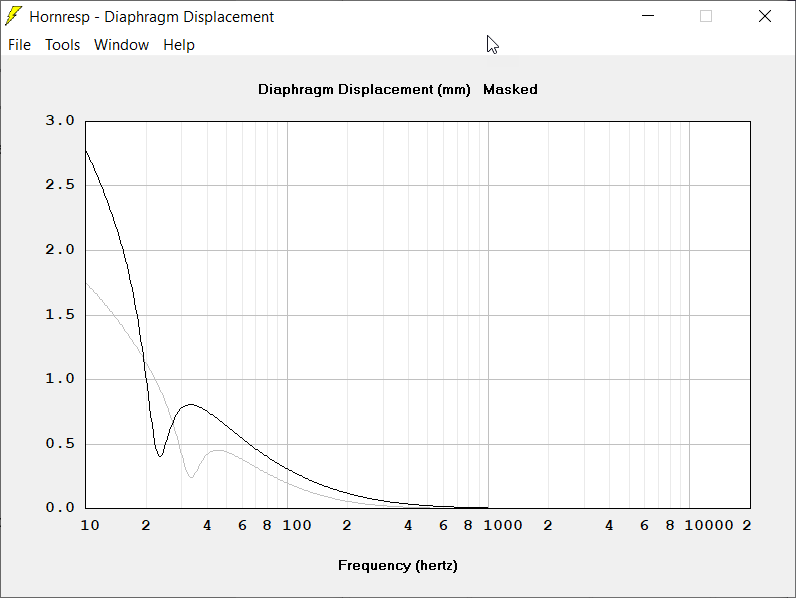Click the 2.5 y-axis value
The height and width of the screenshot is (598, 796).
click(x=60, y=185)
